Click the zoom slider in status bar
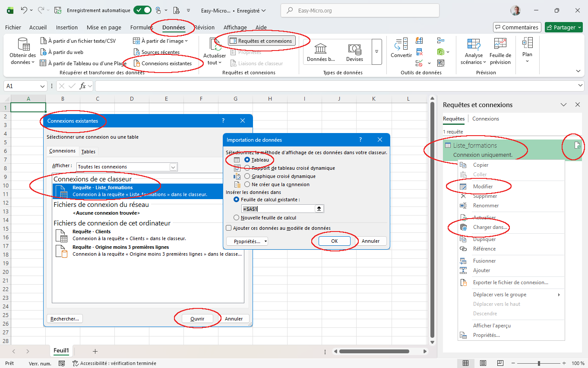This screenshot has width=588, height=368. pyautogui.click(x=538, y=363)
